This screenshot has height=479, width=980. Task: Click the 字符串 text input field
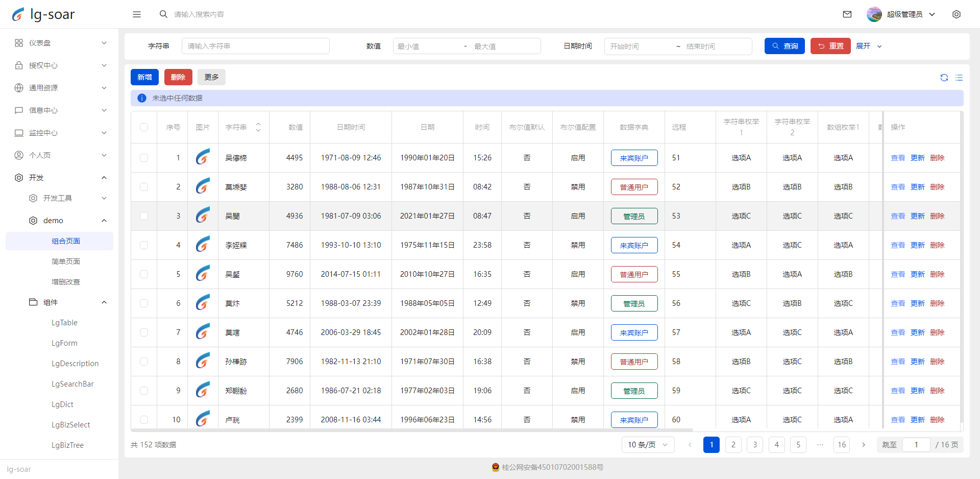[x=256, y=46]
